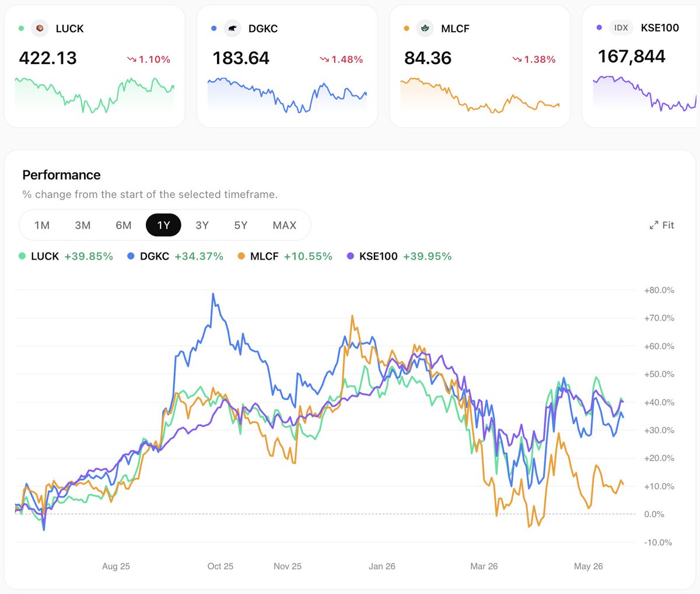Open the DGKC card sparkline chart
The height and width of the screenshot is (594, 700).
[287, 95]
